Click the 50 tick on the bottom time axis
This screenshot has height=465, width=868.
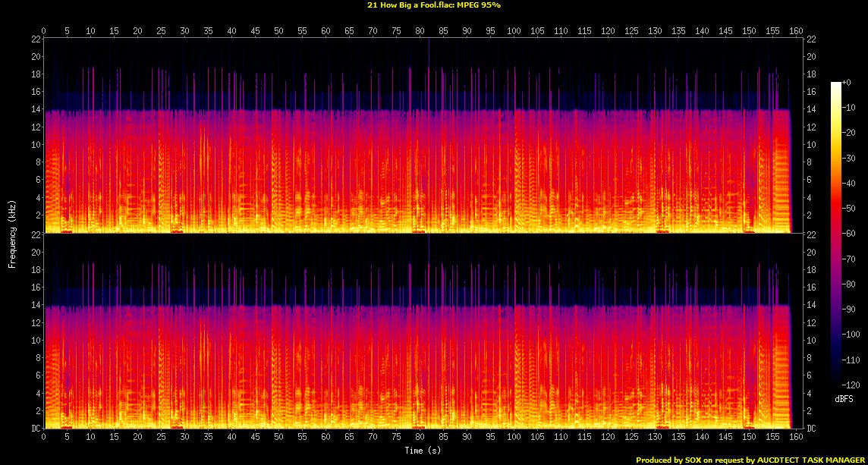point(278,438)
